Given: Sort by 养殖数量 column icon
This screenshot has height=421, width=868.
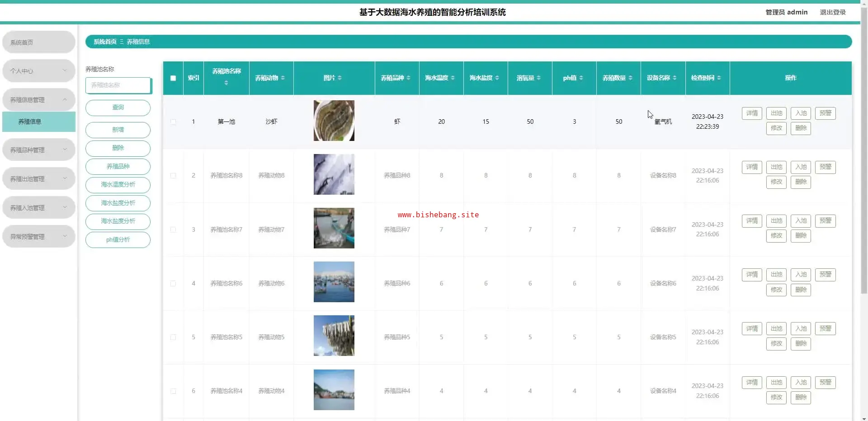Looking at the screenshot, I should (630, 78).
